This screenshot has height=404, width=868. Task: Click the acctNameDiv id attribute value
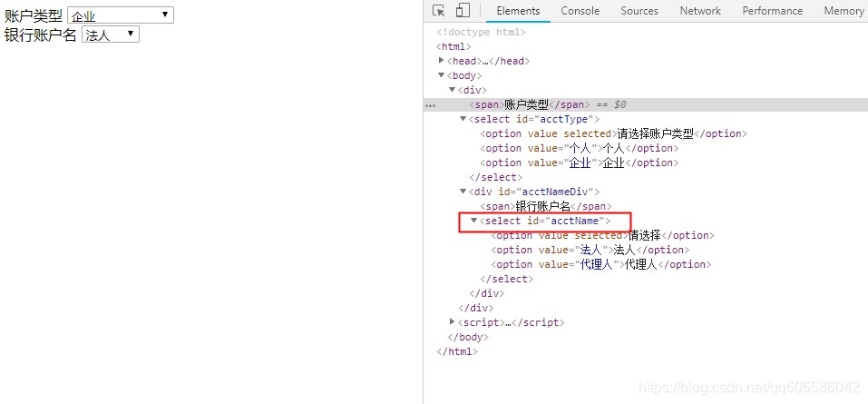(556, 192)
